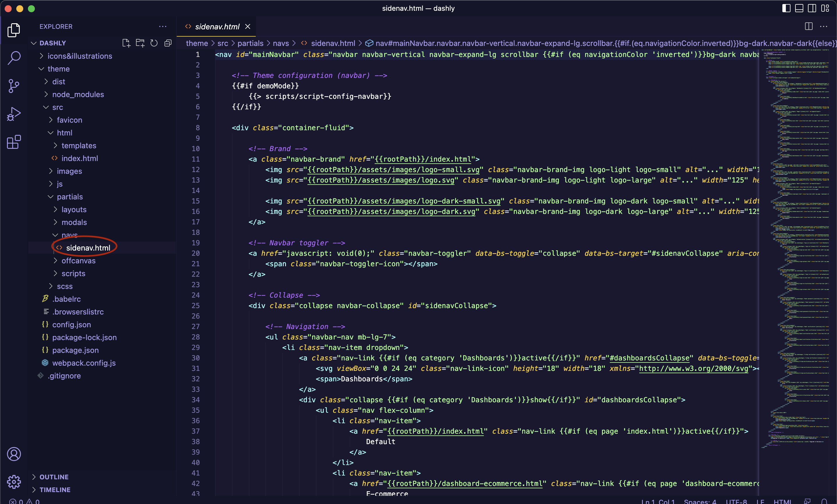Follow the dashboard-ecommerce.html href link
The width and height of the screenshot is (837, 504).
coord(465,484)
